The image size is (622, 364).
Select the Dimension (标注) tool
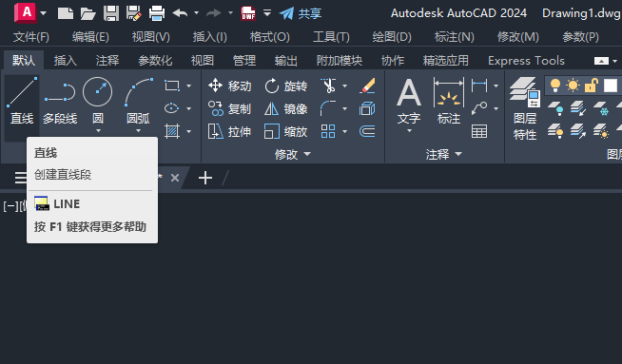(x=449, y=101)
